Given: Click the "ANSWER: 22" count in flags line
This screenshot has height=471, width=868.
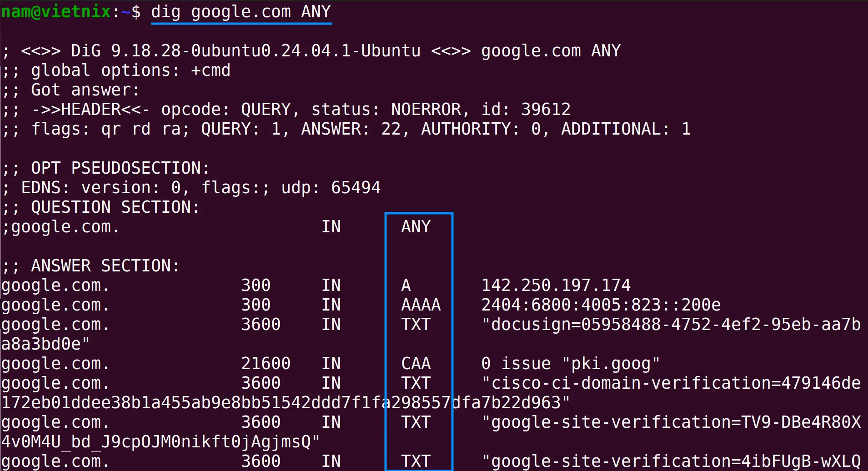Looking at the screenshot, I should (351, 129).
